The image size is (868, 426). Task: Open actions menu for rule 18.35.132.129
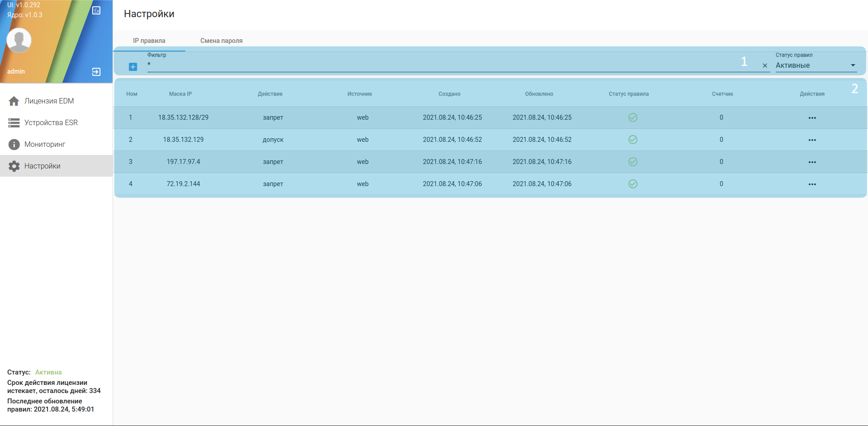coord(812,140)
